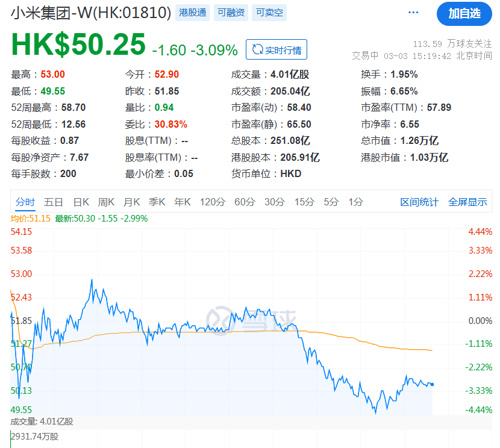The height and width of the screenshot is (448, 500).
Task: Click the 2931.74万股 volume label
Action: click(x=35, y=436)
